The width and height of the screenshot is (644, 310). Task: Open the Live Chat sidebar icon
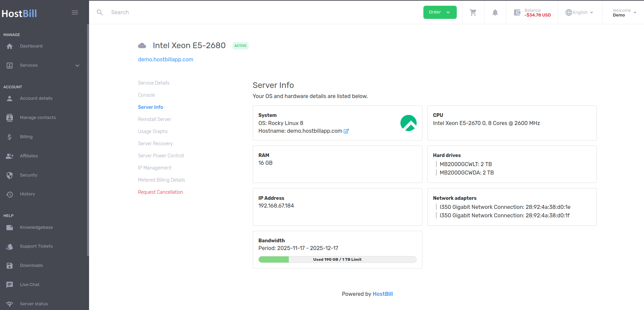[10, 285]
